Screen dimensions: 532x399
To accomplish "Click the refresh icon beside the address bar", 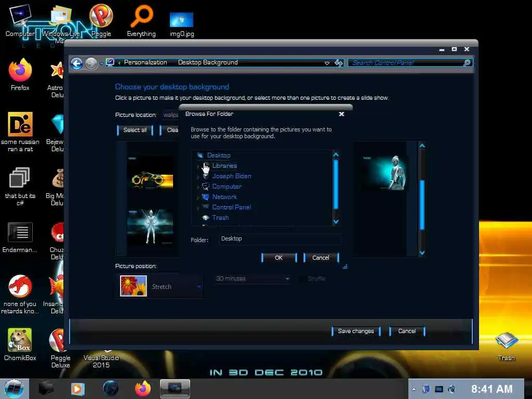I will click(339, 63).
